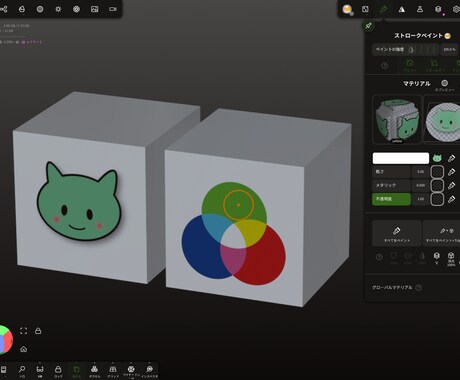This screenshot has height=380, width=460.
Task: Open the camera settings icon
Action: point(113,9)
